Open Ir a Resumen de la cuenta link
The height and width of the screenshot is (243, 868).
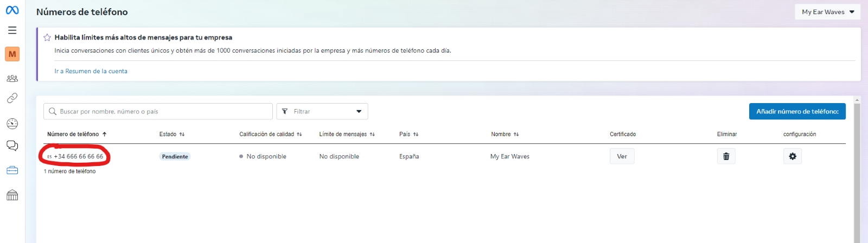[91, 71]
